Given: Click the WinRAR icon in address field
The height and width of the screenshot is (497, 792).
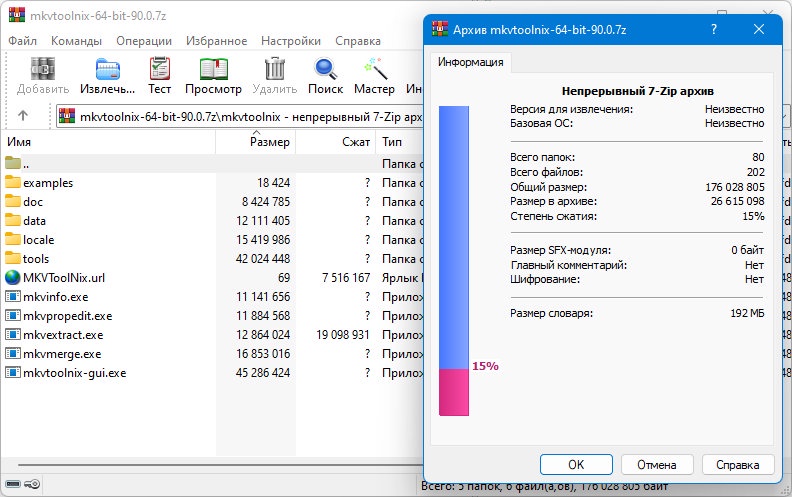Looking at the screenshot, I should coord(67,117).
